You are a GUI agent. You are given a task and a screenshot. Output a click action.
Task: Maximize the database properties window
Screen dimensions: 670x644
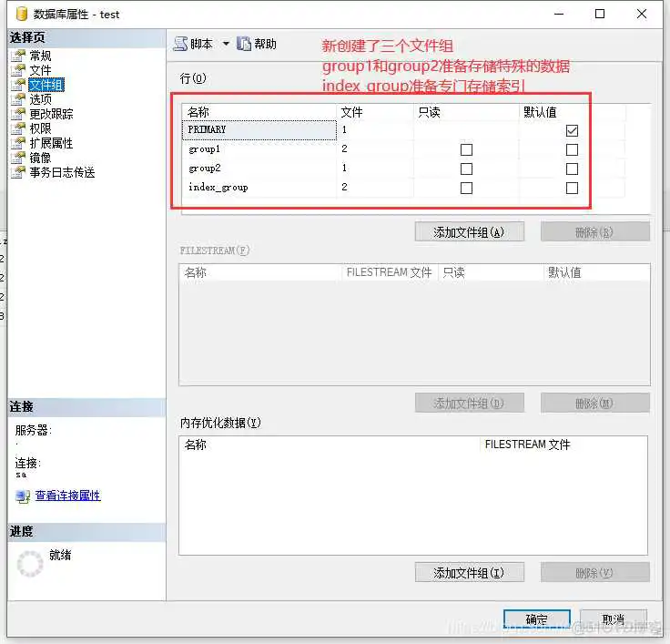(x=600, y=14)
